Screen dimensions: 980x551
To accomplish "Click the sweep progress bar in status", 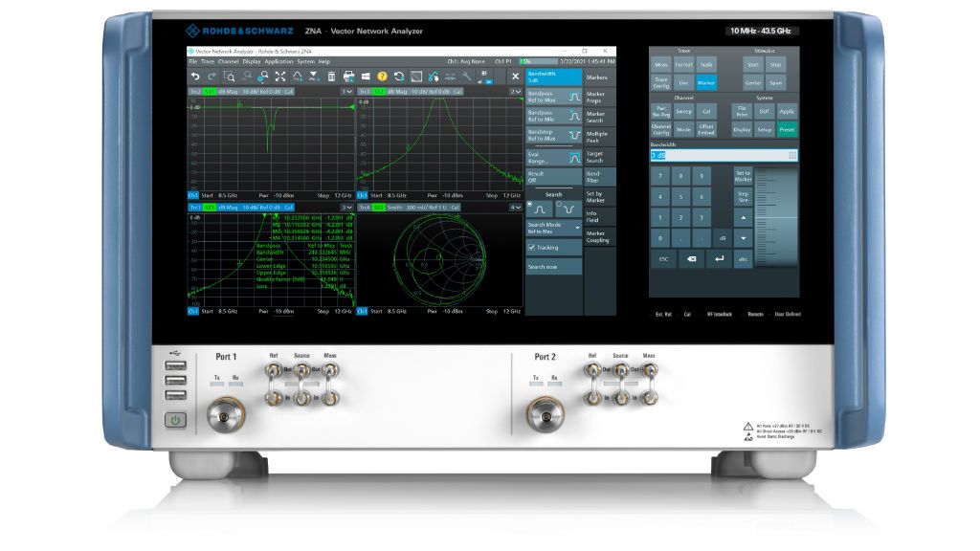I will click(538, 62).
